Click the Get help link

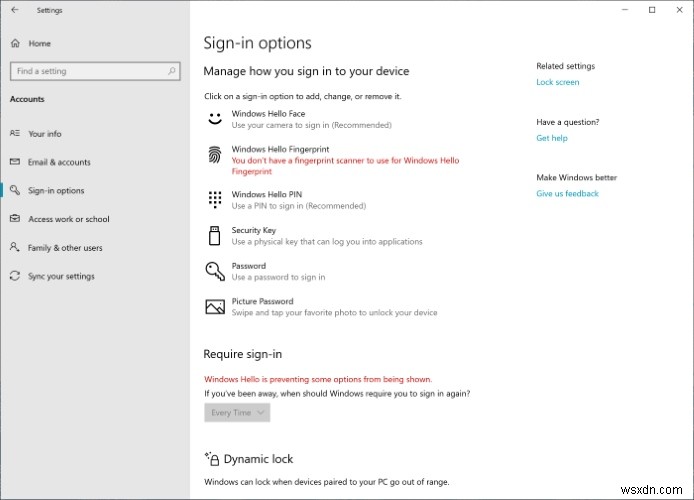(x=552, y=138)
